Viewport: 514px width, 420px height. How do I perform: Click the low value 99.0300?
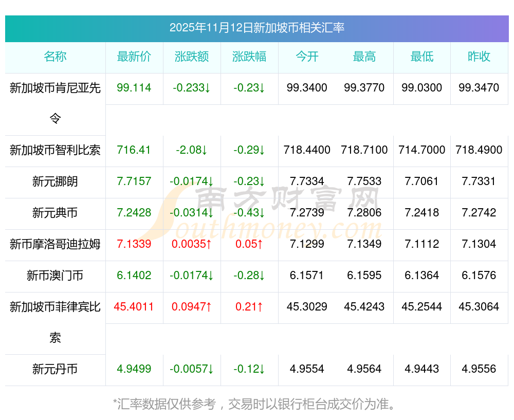(x=422, y=87)
